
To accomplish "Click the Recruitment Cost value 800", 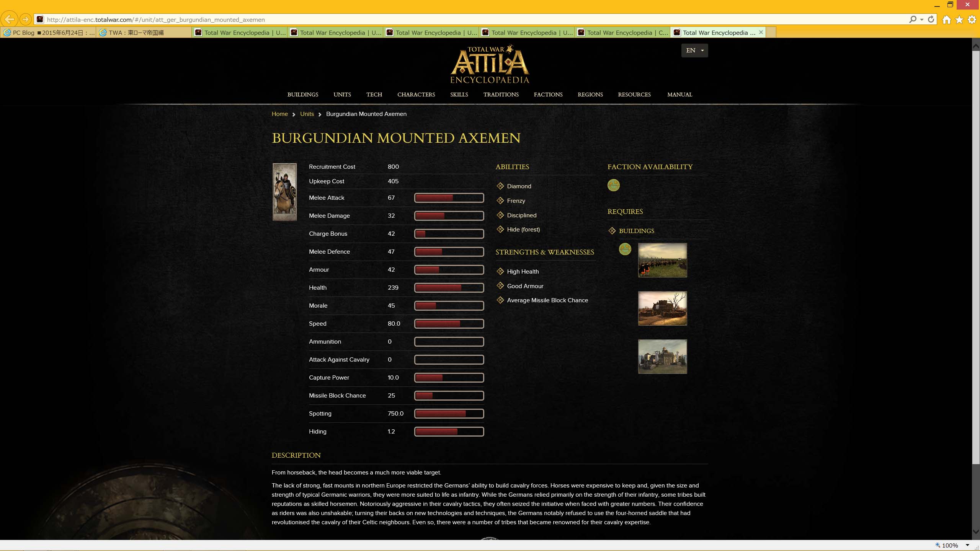I will (x=393, y=167).
